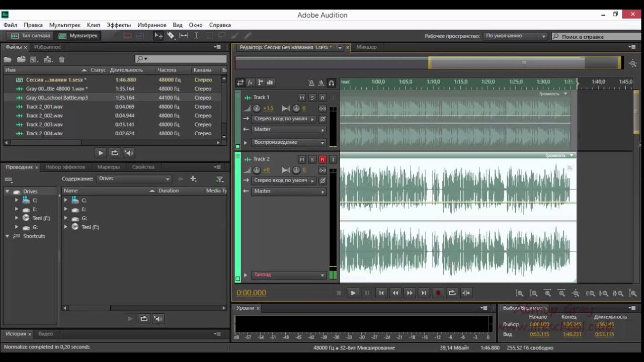This screenshot has height=362, width=644.
Task: Click the Record button in transport
Action: tap(438, 293)
